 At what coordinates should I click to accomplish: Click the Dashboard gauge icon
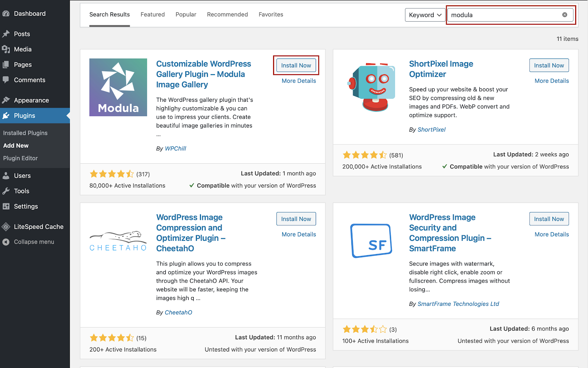click(6, 14)
